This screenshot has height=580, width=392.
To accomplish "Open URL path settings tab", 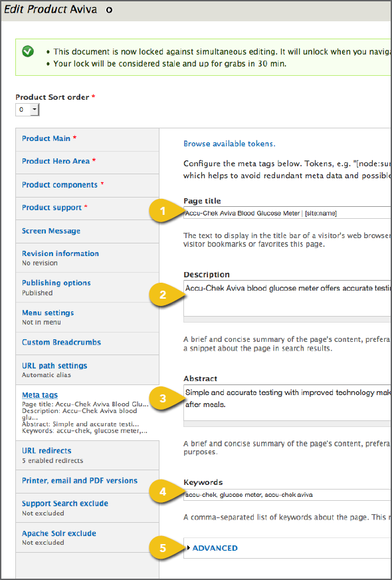I will coord(88,370).
